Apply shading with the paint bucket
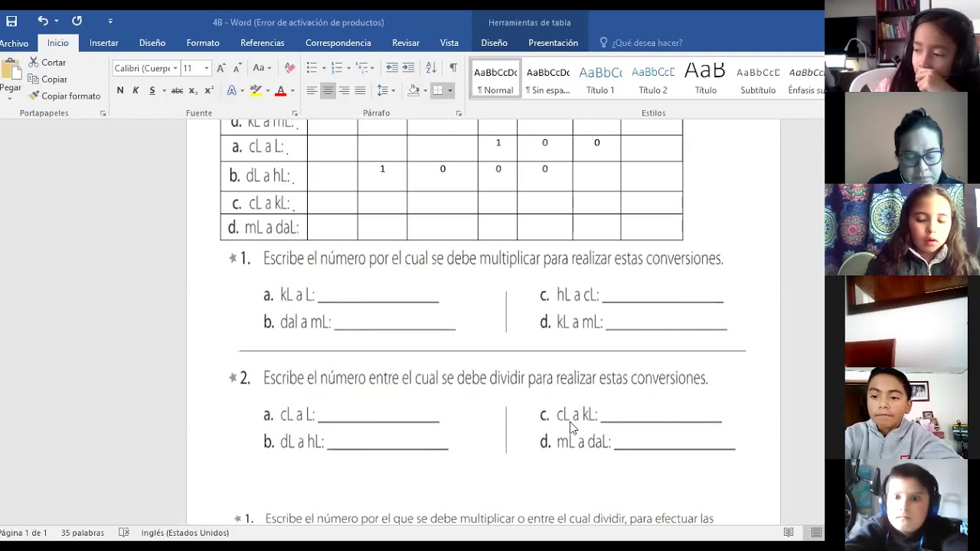 click(x=413, y=91)
